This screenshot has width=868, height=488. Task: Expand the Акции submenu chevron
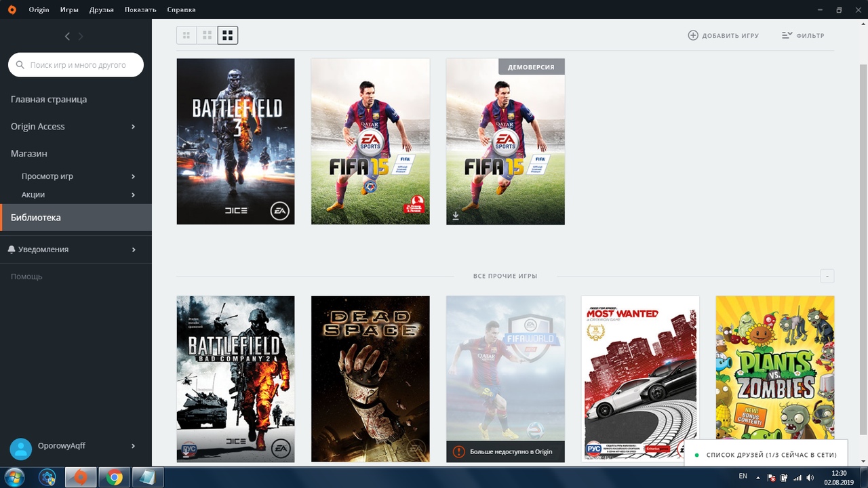[133, 195]
